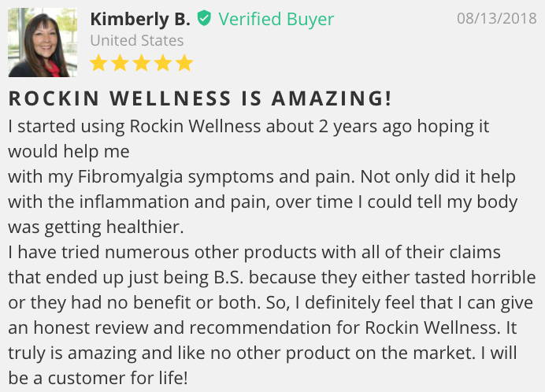Click the first line 'I started using Rockin Wellness'
545x392 pixels.
click(134, 126)
